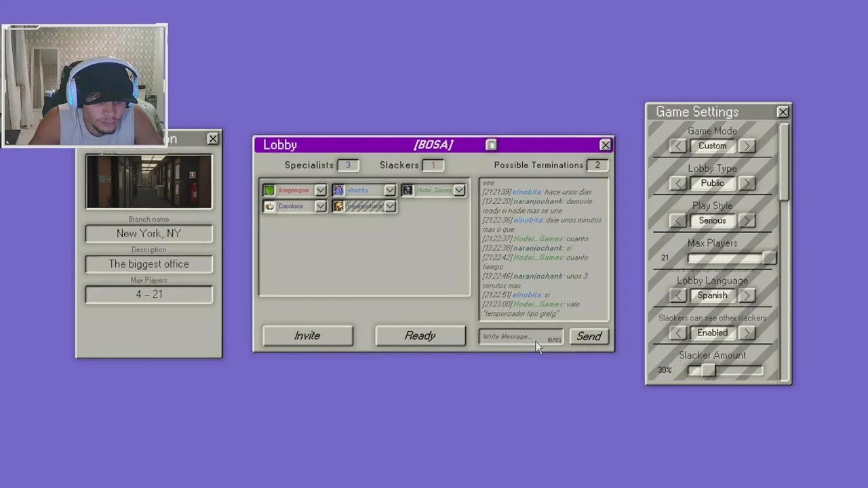Viewport: 868px width, 488px height.
Task: Choose next Lobby Language
Action: [x=747, y=296]
